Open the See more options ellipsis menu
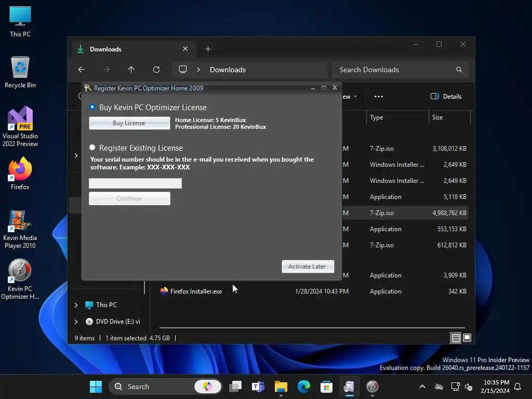Screen dimensions: 532x399 pos(379,96)
